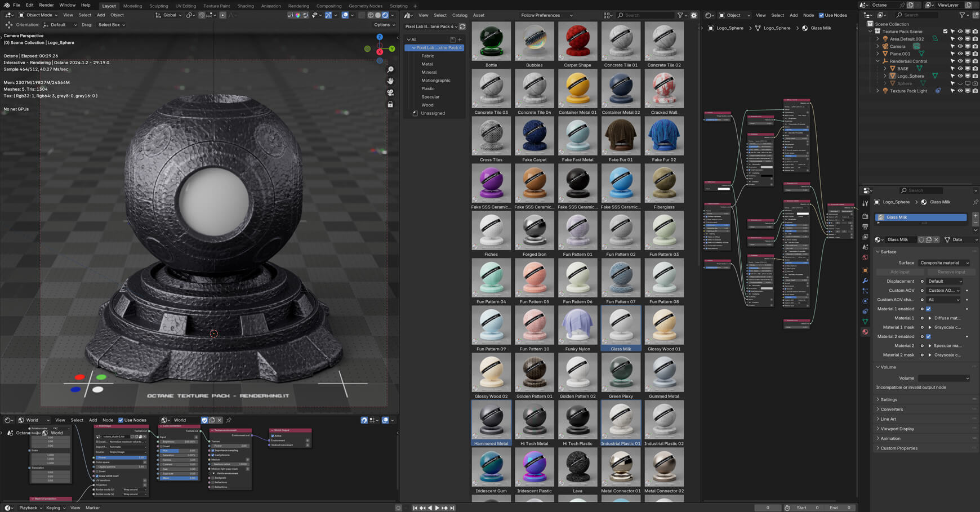Open the Output properties tab icon
Screen dimensions: 980x512
(865, 226)
